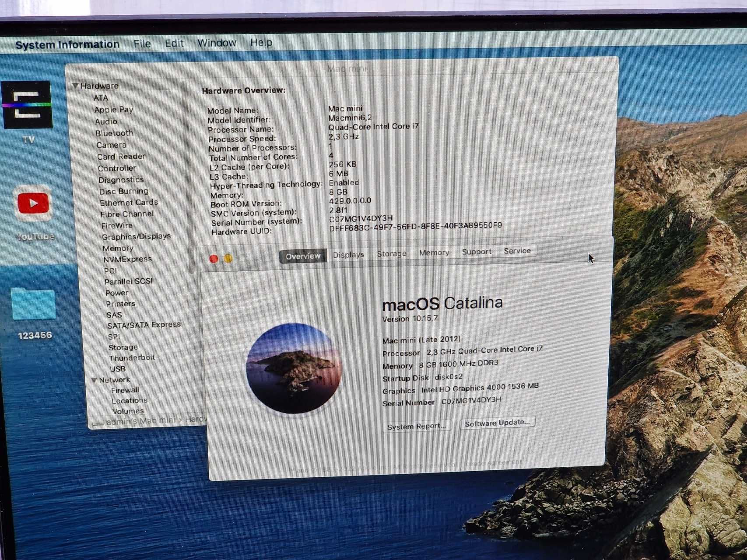Select Storage in the Hardware sidebar list
747x560 pixels.
(x=123, y=347)
